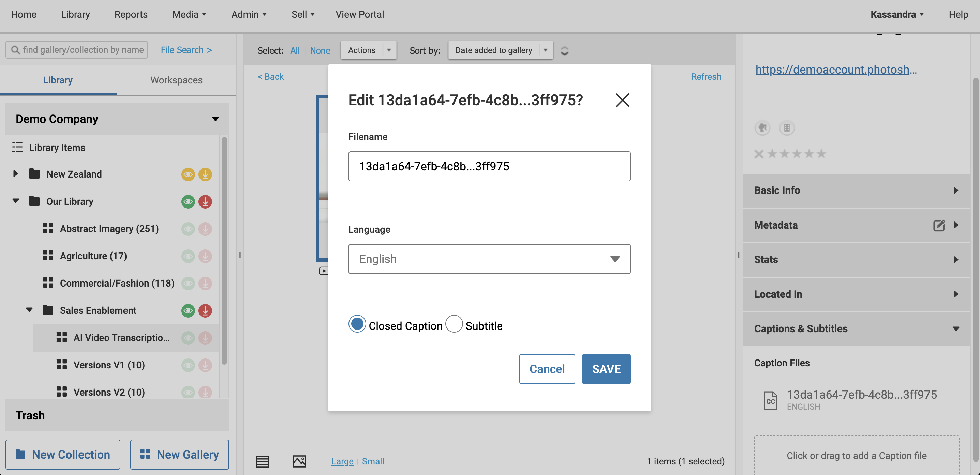Click AI Video Transcription download icon
Viewport: 980px width, 475px height.
pyautogui.click(x=205, y=338)
